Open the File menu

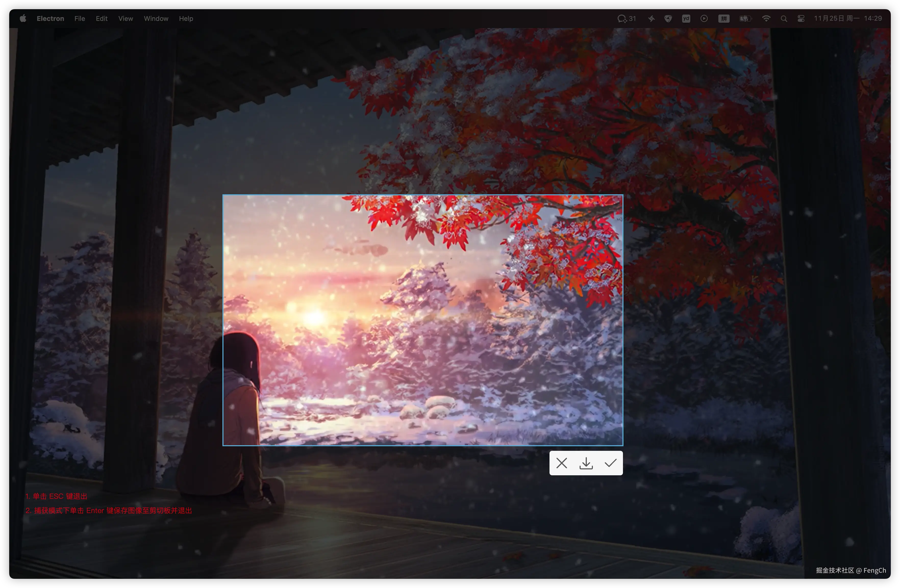(x=79, y=19)
